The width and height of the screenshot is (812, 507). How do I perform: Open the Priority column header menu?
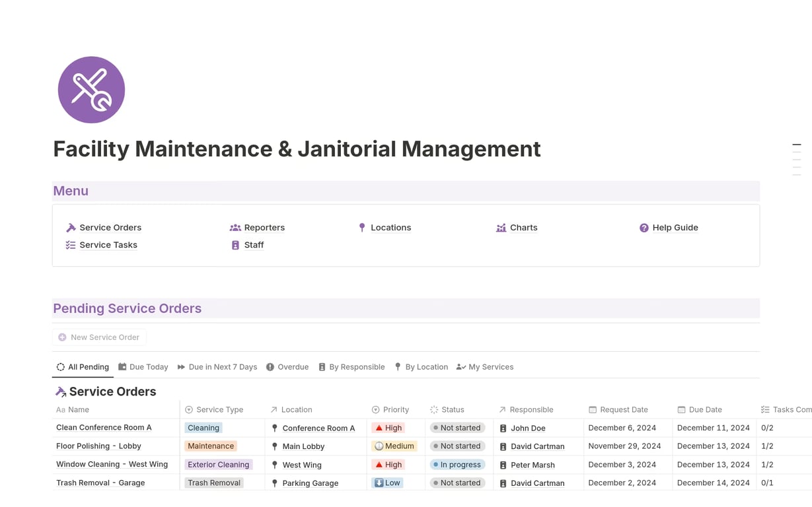[395, 410]
